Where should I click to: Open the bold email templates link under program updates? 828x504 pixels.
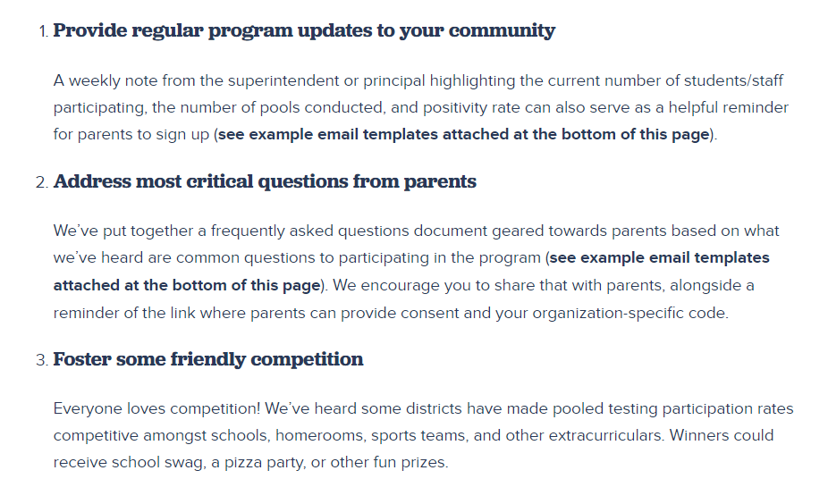[x=465, y=135]
